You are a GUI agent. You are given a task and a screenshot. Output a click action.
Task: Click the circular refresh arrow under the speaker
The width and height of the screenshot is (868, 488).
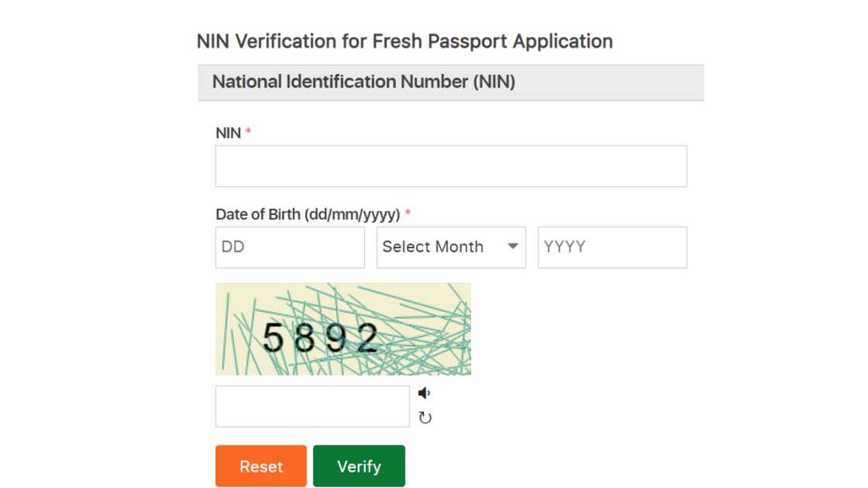point(424,418)
